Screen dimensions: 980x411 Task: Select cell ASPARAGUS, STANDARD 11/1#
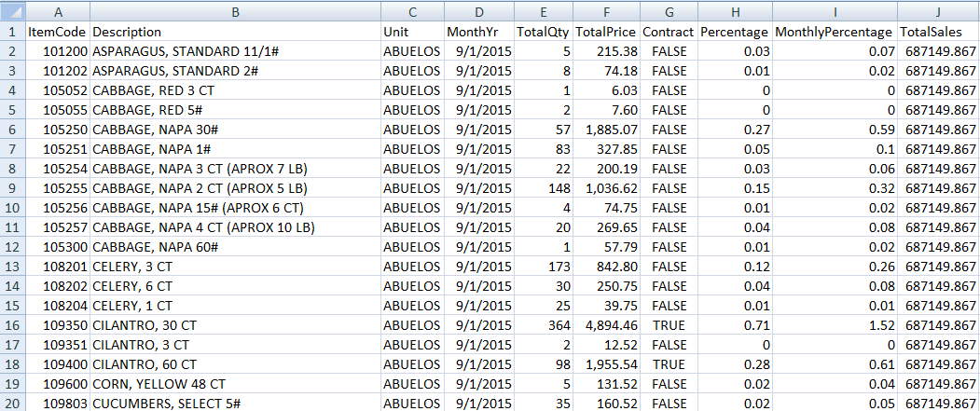(x=236, y=51)
